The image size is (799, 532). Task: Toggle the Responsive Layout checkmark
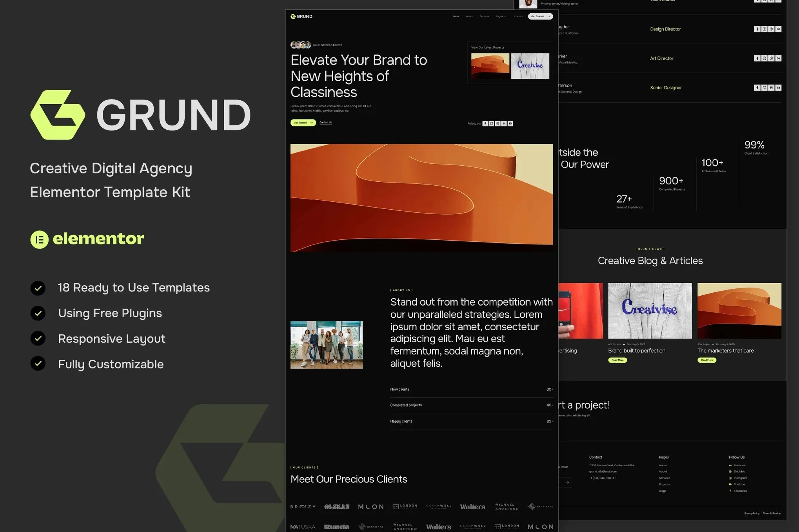point(38,338)
